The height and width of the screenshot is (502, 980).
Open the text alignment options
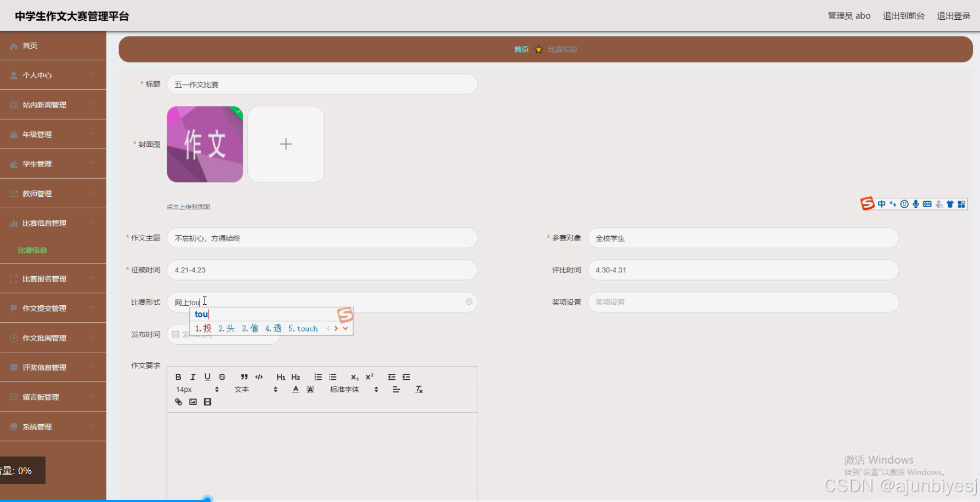tap(396, 390)
